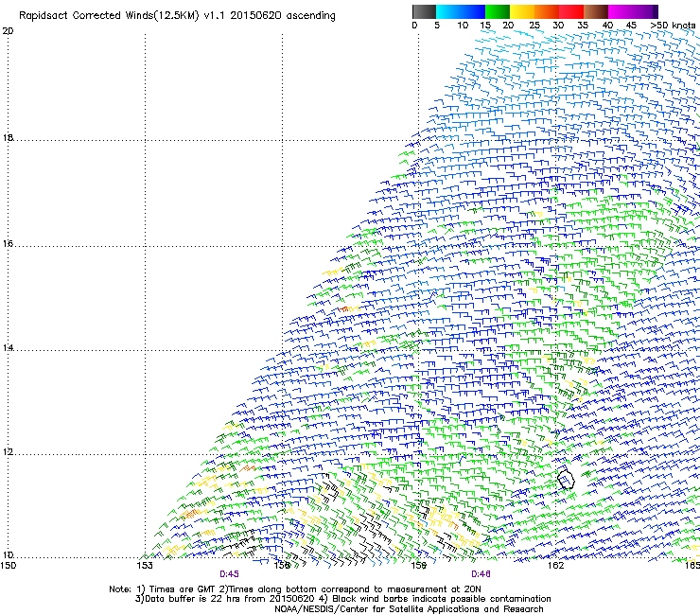Click the latitude 16 axis label
Image resolution: width=700 pixels, height=615 pixels.
coord(8,243)
